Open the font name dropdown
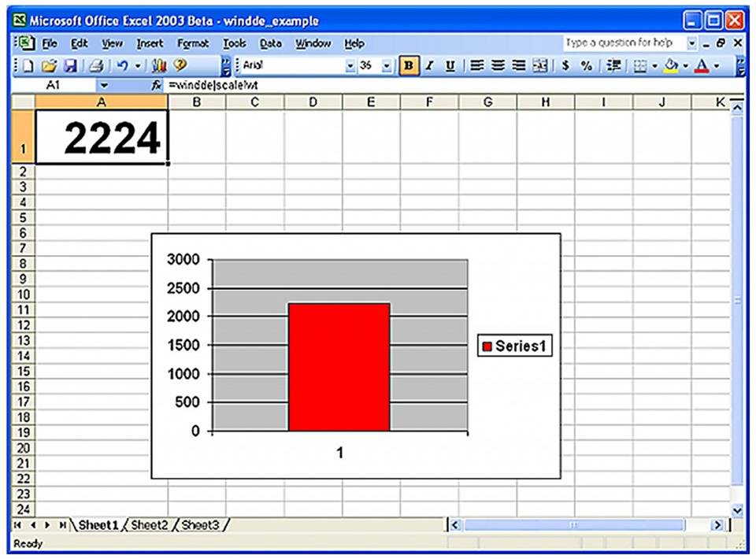 click(350, 66)
